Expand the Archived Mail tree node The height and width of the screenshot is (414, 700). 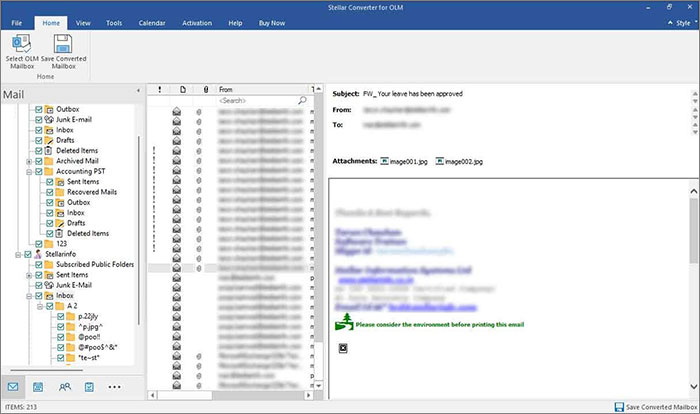coord(29,161)
